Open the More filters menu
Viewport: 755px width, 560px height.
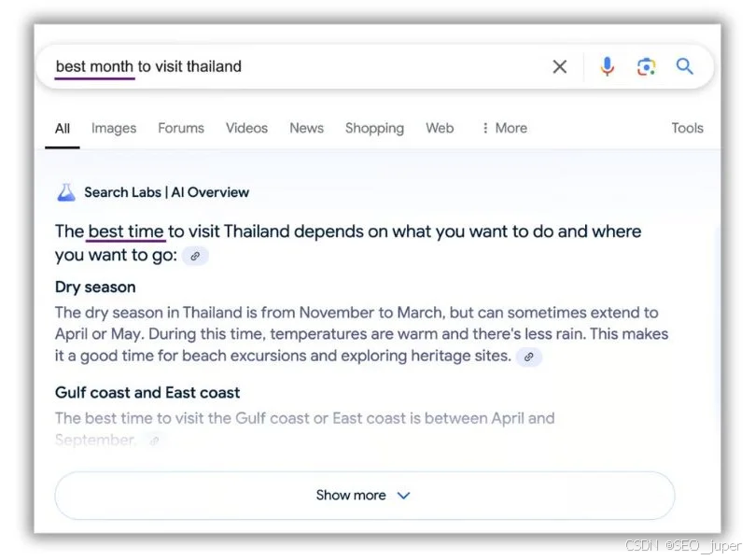coord(505,128)
